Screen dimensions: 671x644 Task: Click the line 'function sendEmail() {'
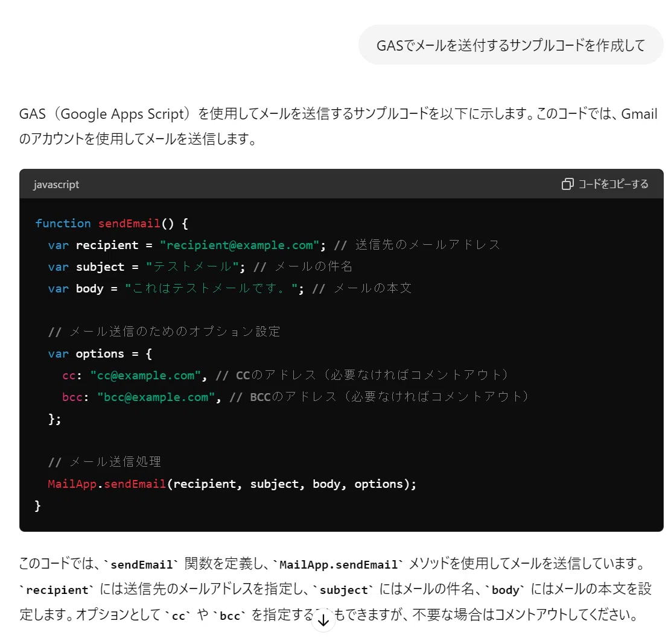click(111, 223)
